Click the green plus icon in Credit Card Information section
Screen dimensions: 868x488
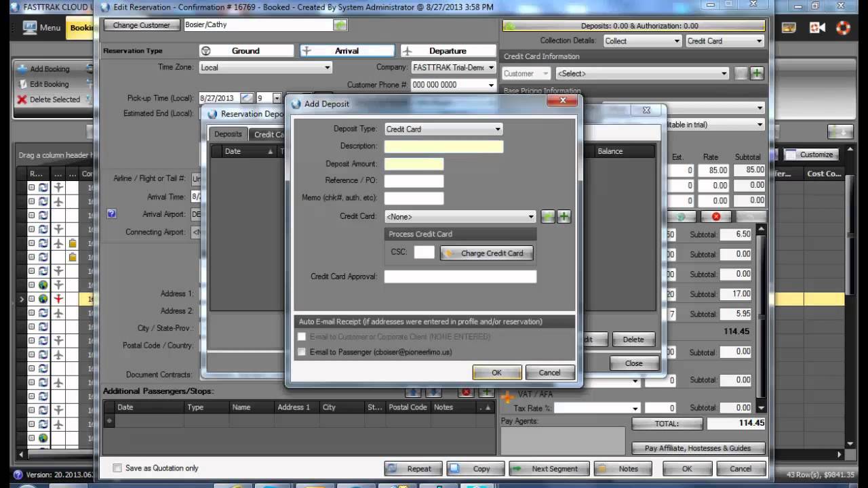tap(757, 73)
